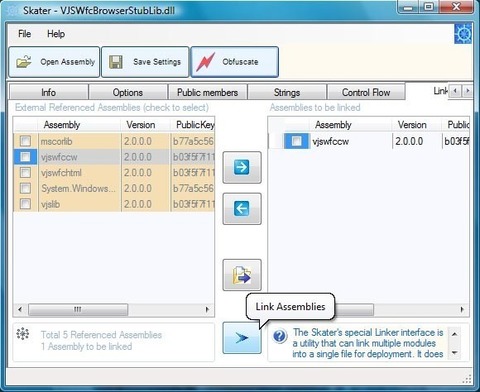Click the Link Assemblies arrow button

tap(242, 338)
